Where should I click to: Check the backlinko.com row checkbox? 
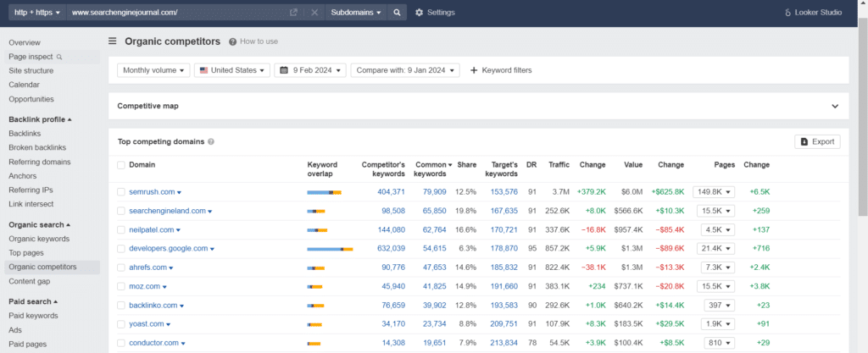tap(121, 305)
